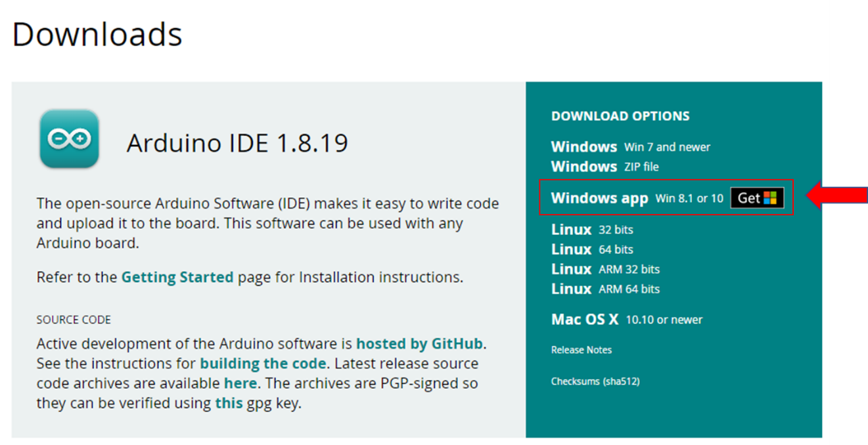Follow the hosted by GitHub link
This screenshot has height=445, width=868.
pos(421,343)
